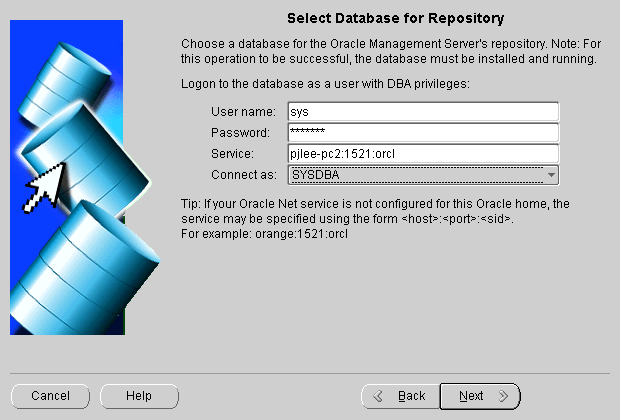Click the 'User name:' label
620x420 pixels.
[x=242, y=111]
